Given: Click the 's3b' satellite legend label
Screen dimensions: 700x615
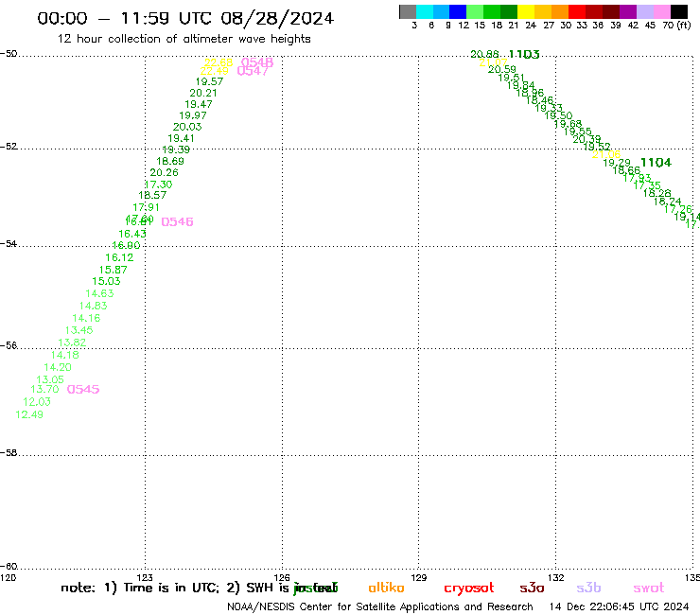Looking at the screenshot, I should click(588, 588).
